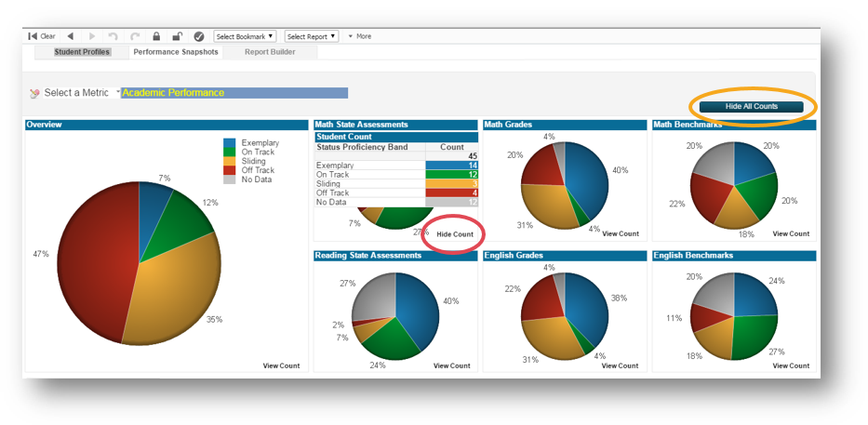Hide Count on Math State Assessments
Screen dimensions: 868x425
click(x=455, y=234)
